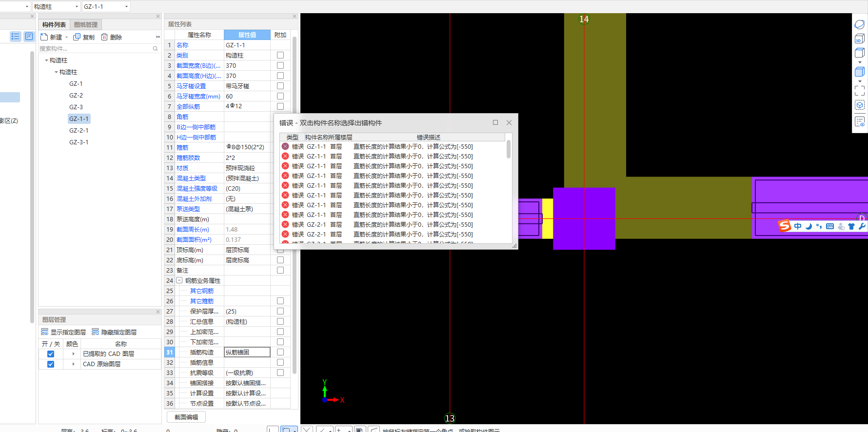The width and height of the screenshot is (868, 432).
Task: Select GZ-2-1 in component tree
Action: pyautogui.click(x=79, y=131)
